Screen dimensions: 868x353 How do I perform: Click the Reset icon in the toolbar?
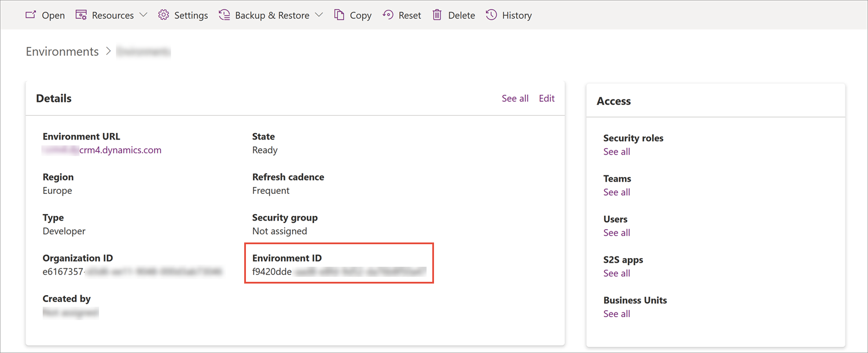tap(388, 15)
